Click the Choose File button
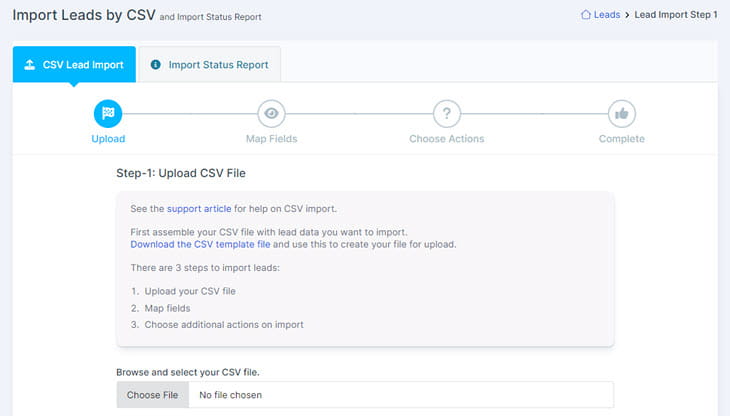Viewport: 730px width, 416px height. point(153,395)
